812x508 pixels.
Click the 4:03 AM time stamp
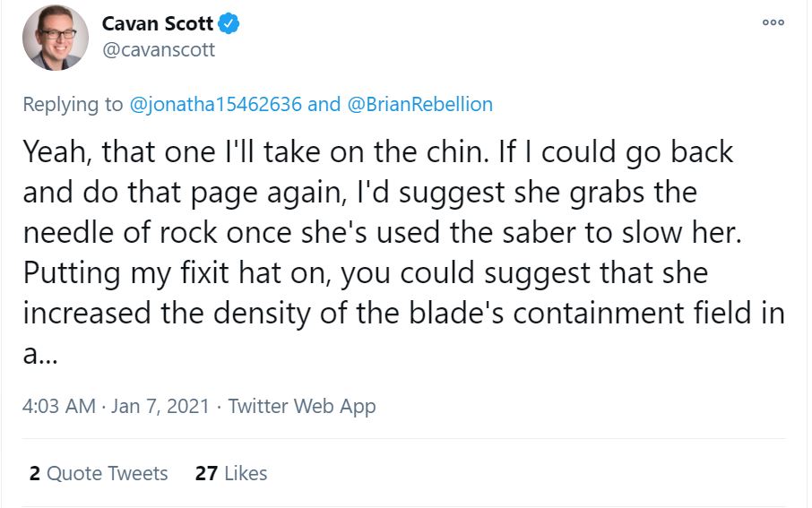(58, 406)
